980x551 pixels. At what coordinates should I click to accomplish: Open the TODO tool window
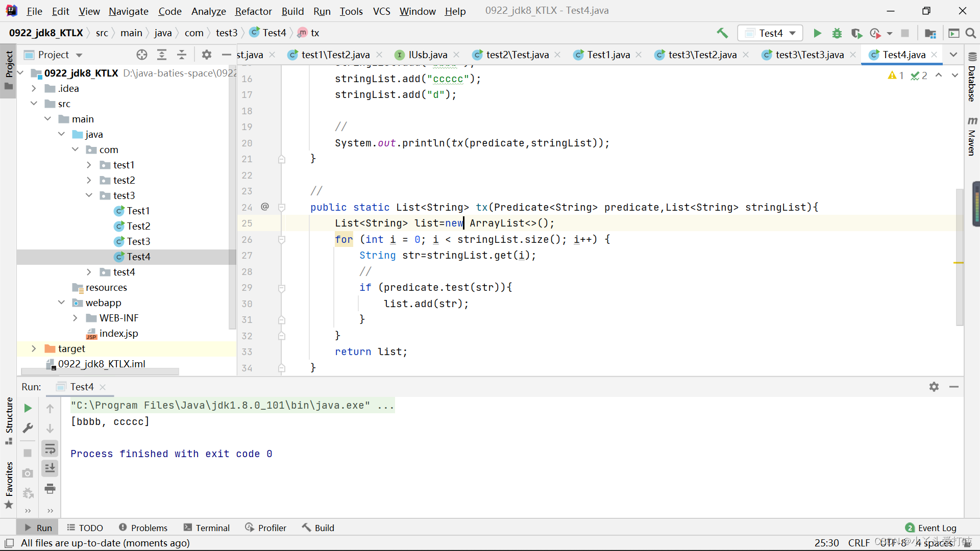click(x=85, y=528)
